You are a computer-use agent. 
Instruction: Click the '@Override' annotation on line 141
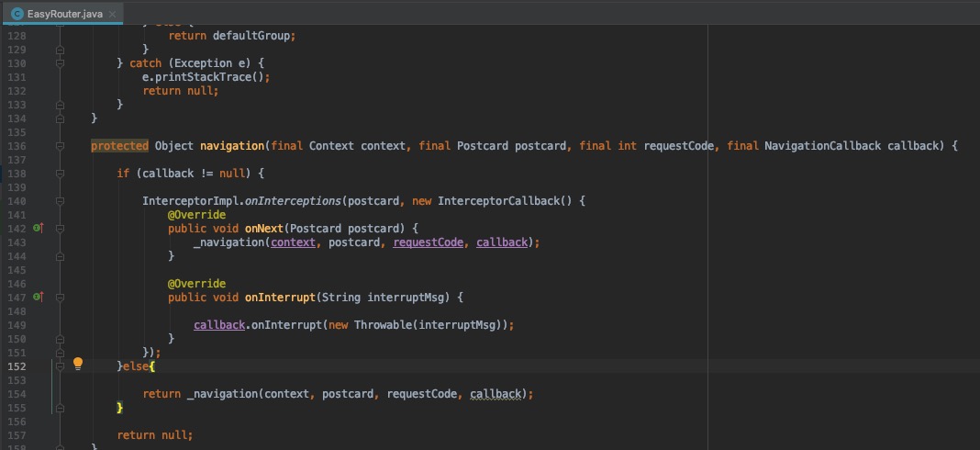pos(197,215)
